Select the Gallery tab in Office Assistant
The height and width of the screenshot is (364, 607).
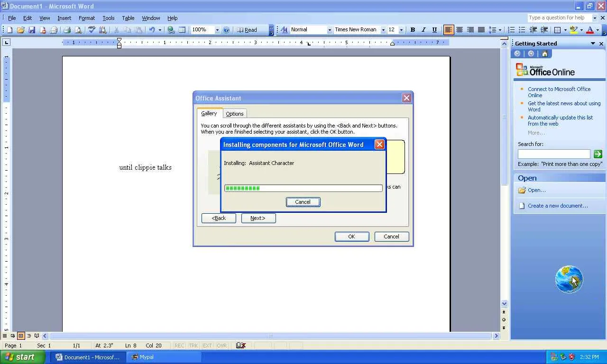[209, 113]
